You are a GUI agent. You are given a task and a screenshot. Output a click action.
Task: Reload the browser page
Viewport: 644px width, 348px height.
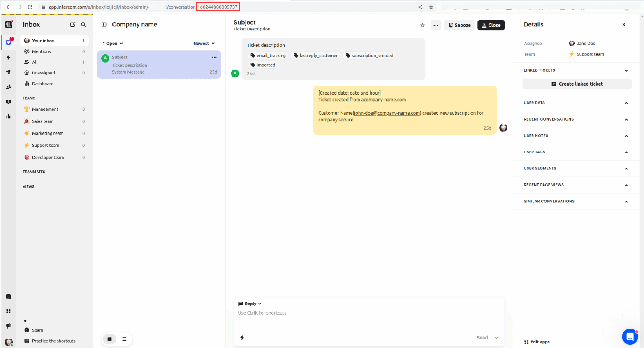(30, 7)
